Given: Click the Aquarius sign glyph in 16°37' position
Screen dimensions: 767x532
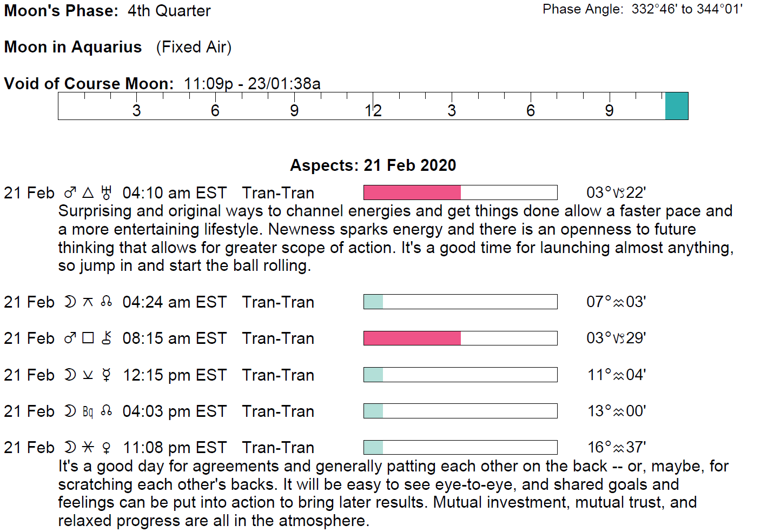Looking at the screenshot, I should [619, 448].
